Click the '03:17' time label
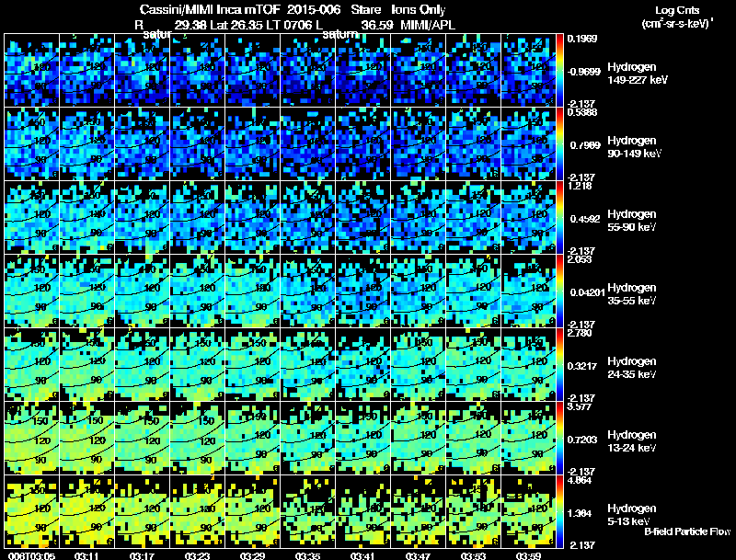Viewport: 736px width, 560px height. click(x=140, y=556)
